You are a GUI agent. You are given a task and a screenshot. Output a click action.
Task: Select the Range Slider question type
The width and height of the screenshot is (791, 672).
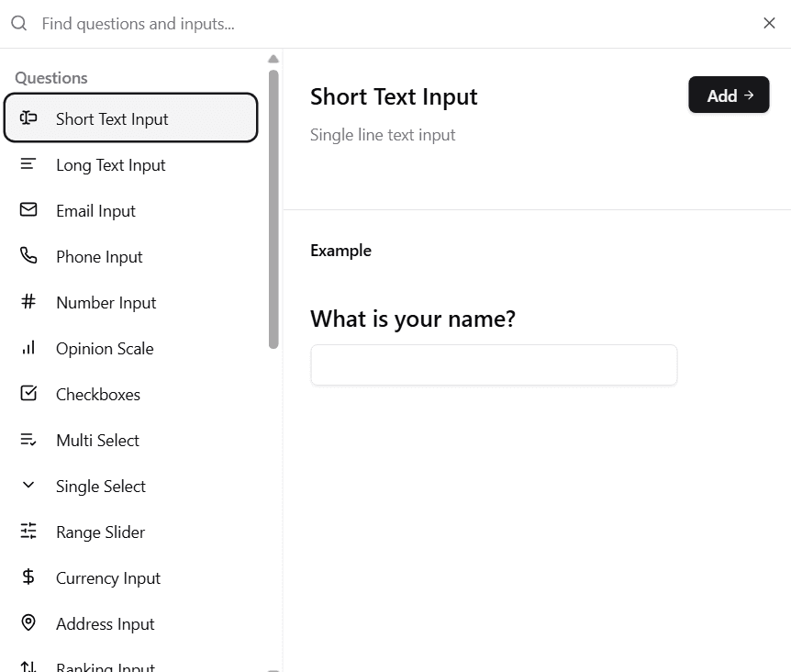pos(100,531)
